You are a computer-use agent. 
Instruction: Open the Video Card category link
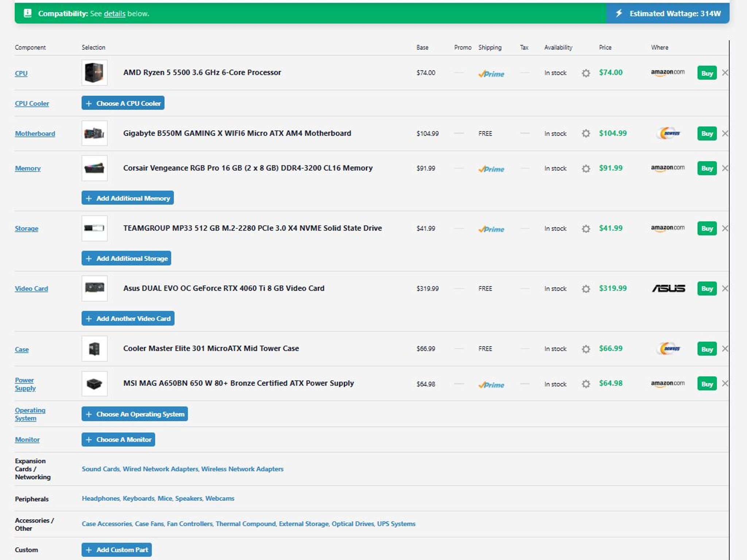pos(31,288)
